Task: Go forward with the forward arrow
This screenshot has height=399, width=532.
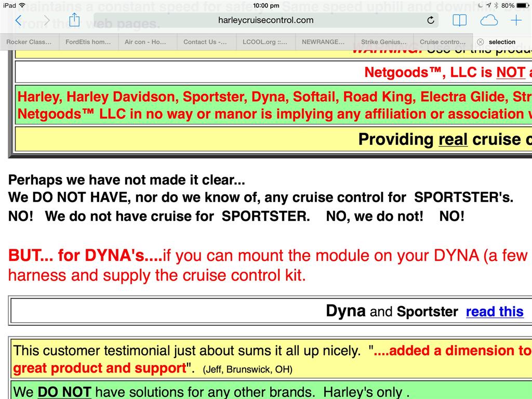Action: [46, 20]
